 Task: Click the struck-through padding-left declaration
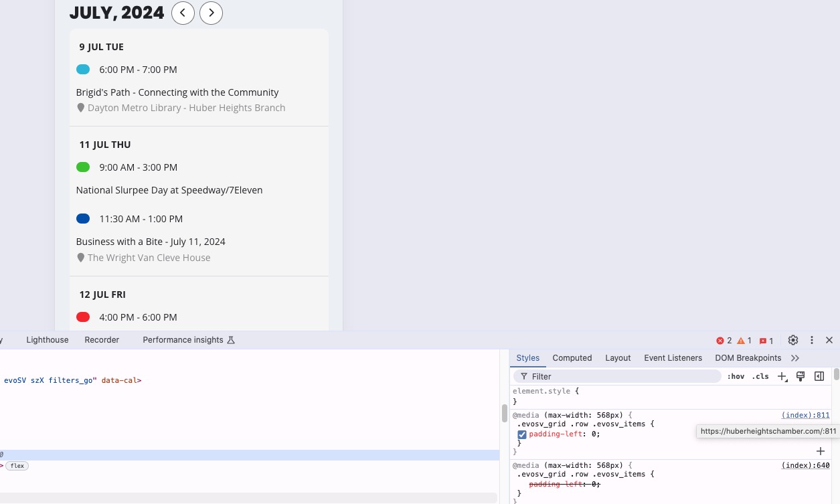coord(565,484)
